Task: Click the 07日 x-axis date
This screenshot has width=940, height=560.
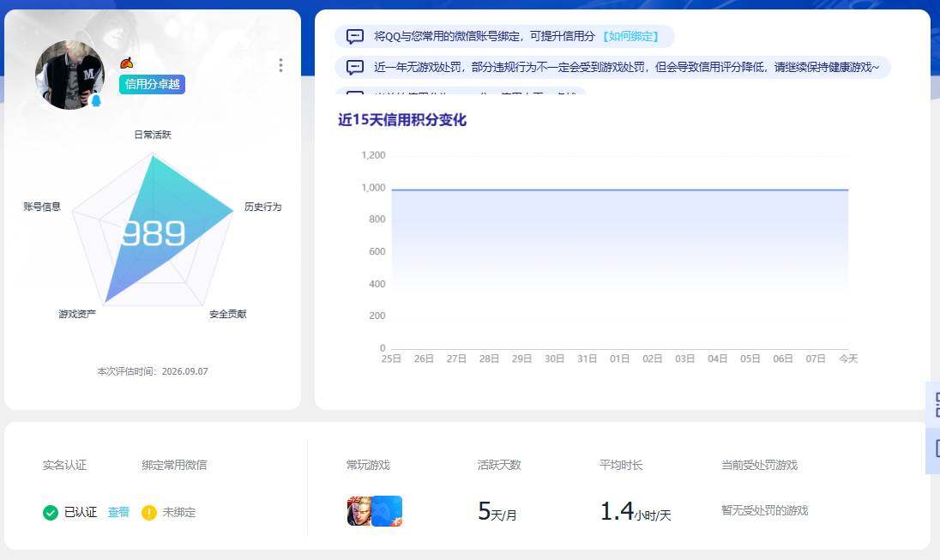Action: pyautogui.click(x=816, y=358)
